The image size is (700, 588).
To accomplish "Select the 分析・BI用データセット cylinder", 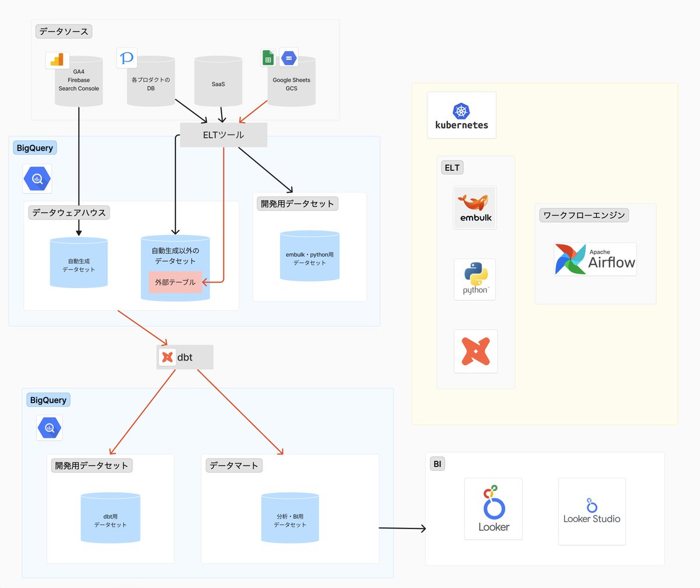I will coord(290,518).
